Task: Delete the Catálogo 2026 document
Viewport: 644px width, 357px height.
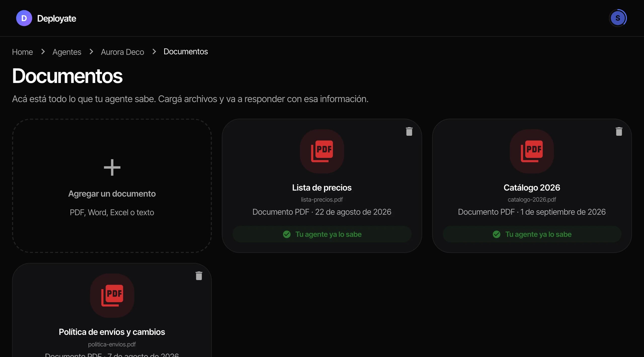Action: click(619, 131)
